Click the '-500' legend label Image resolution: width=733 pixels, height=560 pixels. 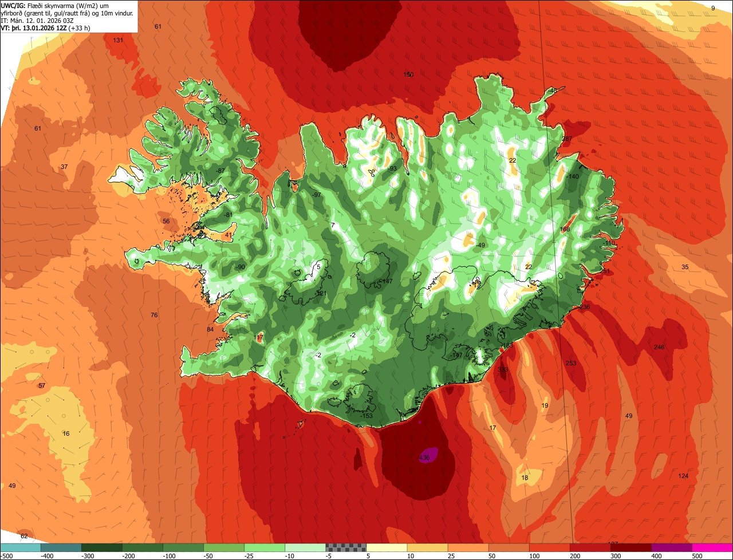coord(7,556)
